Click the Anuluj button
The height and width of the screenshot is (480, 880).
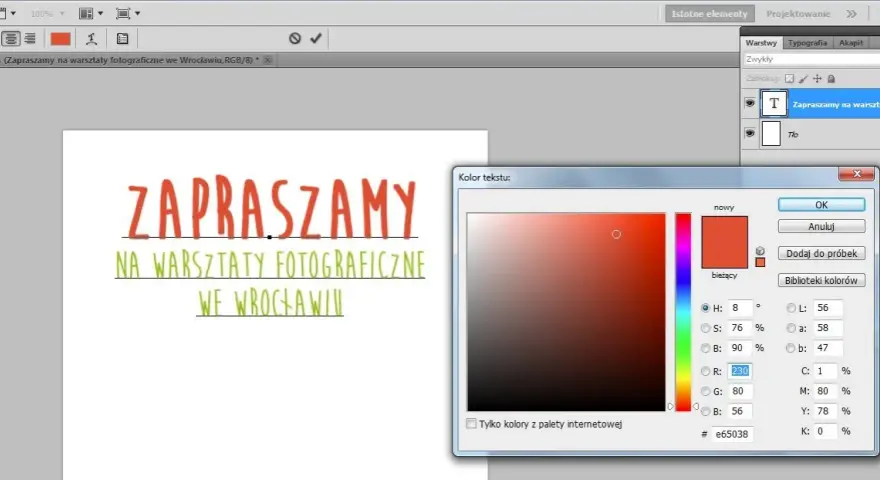tap(821, 226)
